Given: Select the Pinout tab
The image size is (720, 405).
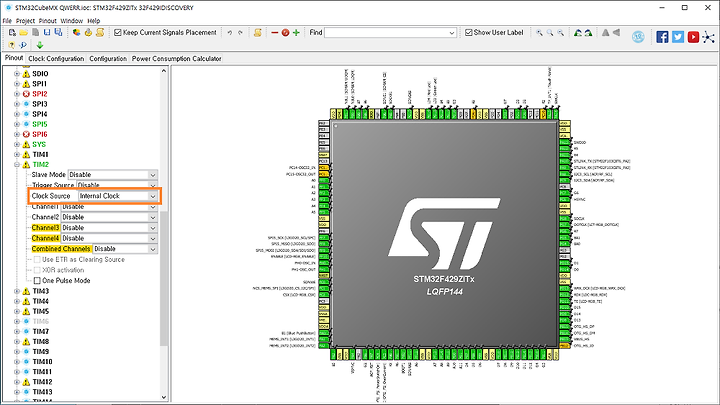Looking at the screenshot, I should coord(14,58).
